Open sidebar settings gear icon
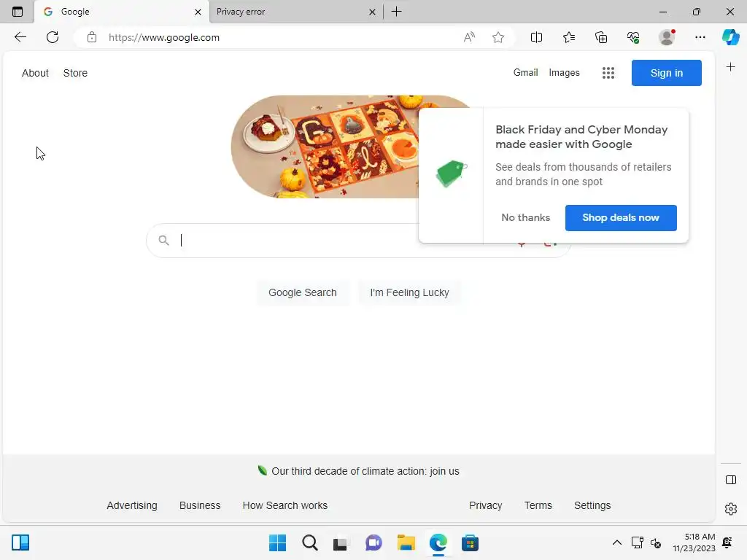The image size is (747, 560). pyautogui.click(x=730, y=509)
